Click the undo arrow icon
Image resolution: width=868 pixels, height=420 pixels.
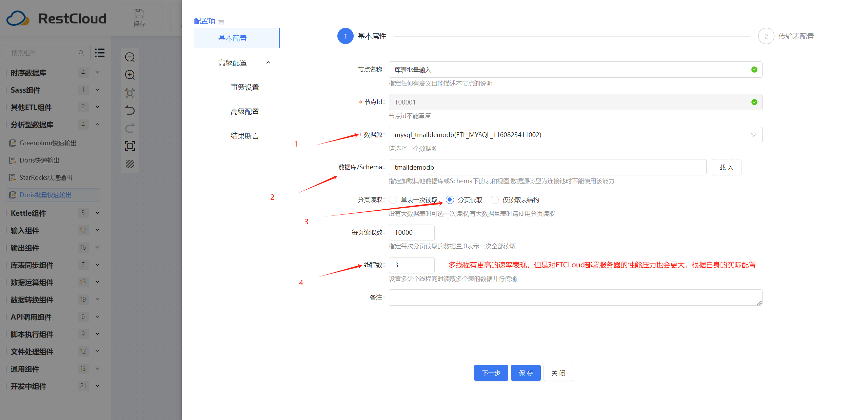130,110
